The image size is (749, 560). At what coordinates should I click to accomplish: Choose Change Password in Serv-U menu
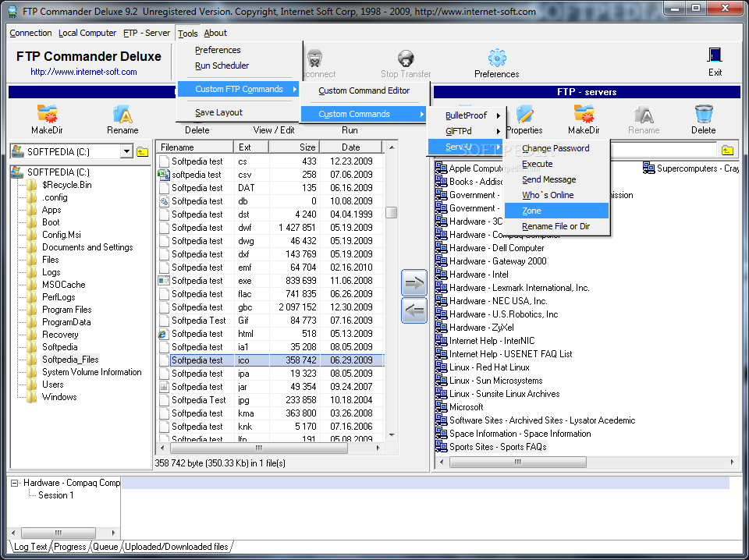point(557,148)
